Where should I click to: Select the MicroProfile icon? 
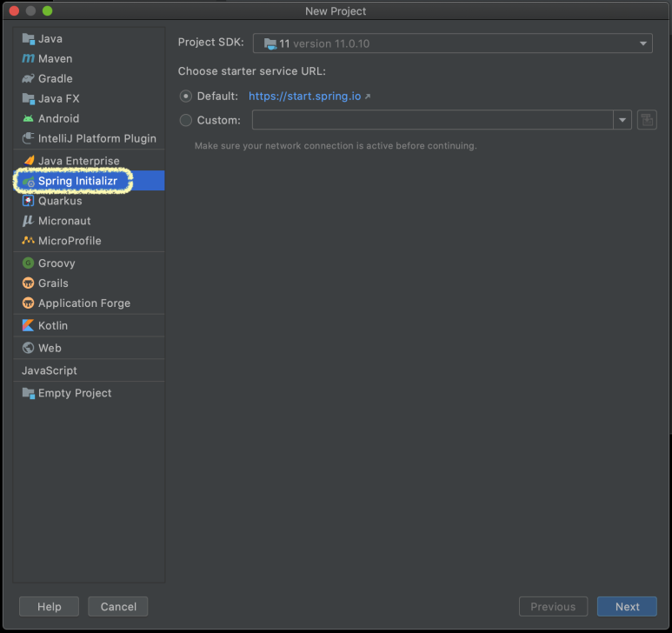coord(29,241)
